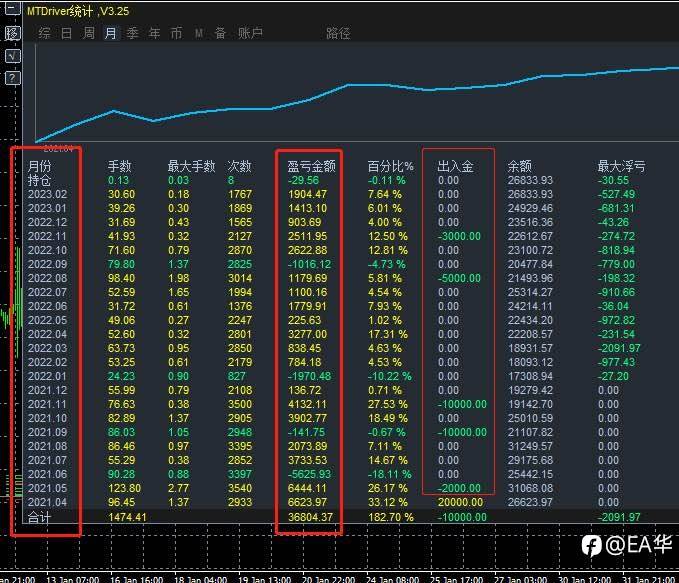The image size is (679, 583).
Task: Select the M tab
Action: click(198, 33)
